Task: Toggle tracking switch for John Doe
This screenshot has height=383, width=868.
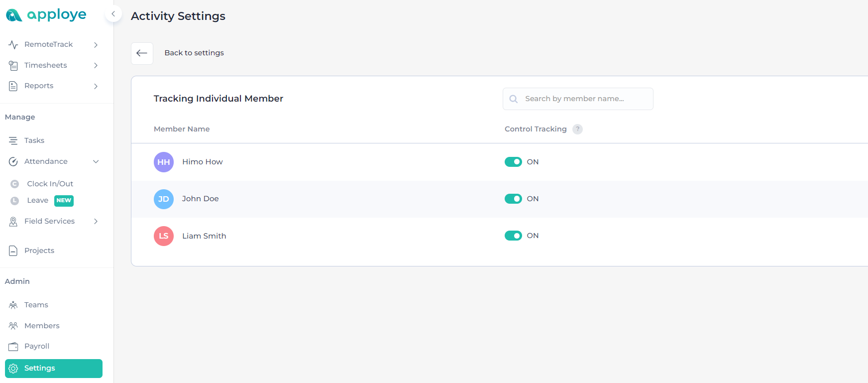Action: 513,199
